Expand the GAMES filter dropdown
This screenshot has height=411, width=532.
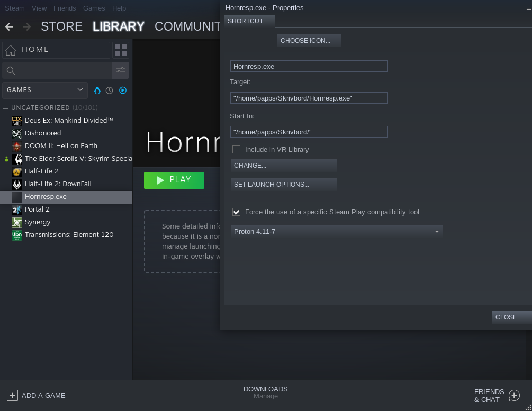[45, 90]
